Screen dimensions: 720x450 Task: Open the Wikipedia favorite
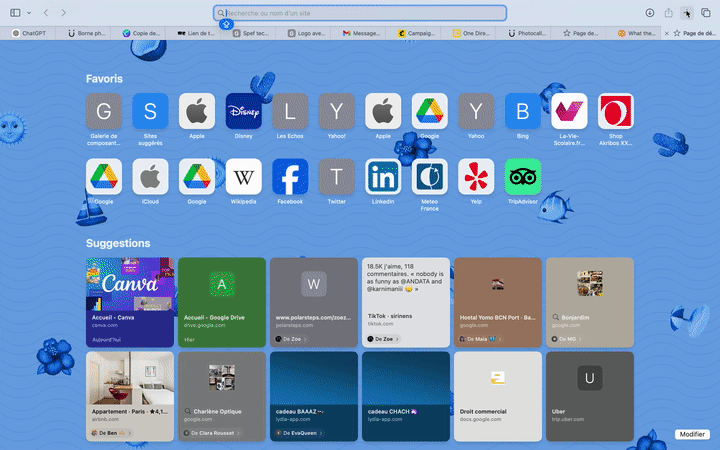pyautogui.click(x=243, y=177)
